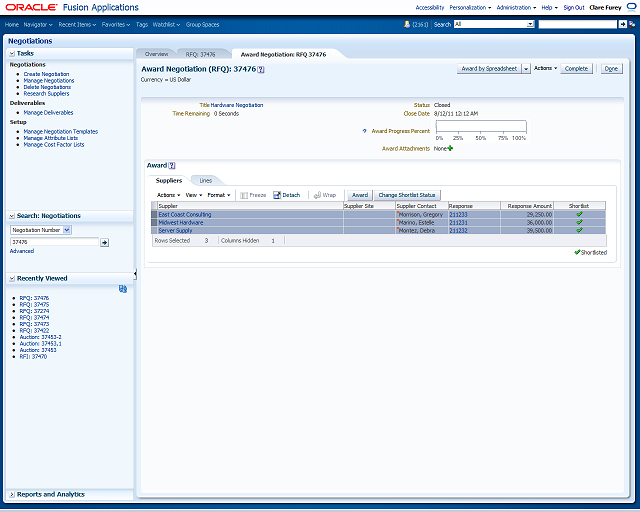Viewport: 640px width, 512px height.
Task: Click the Wrap text button
Action: [x=325, y=195]
